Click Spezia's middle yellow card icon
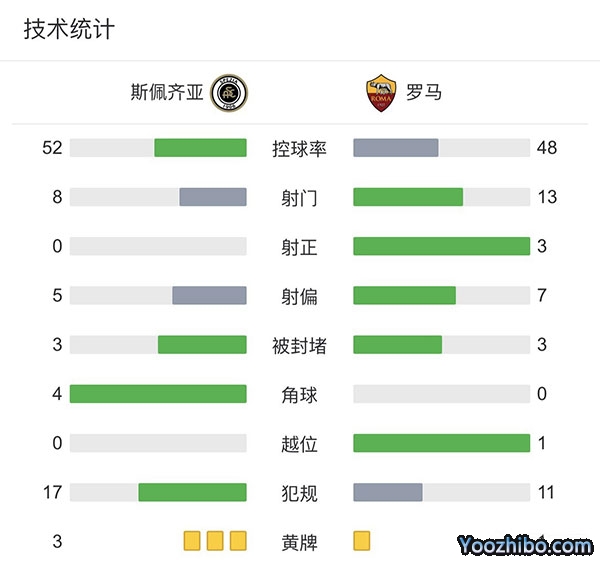Screen dimensions: 600x561 (215, 541)
